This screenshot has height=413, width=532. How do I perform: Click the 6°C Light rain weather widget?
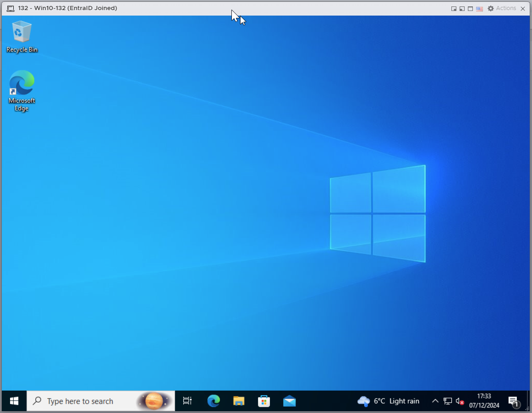(389, 401)
